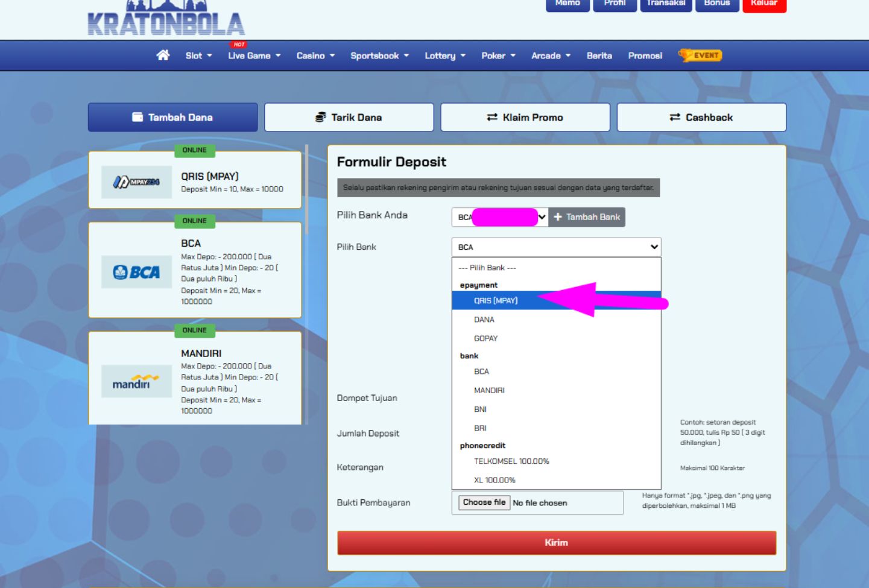Open the Cashback tab
869x588 pixels.
coord(701,117)
